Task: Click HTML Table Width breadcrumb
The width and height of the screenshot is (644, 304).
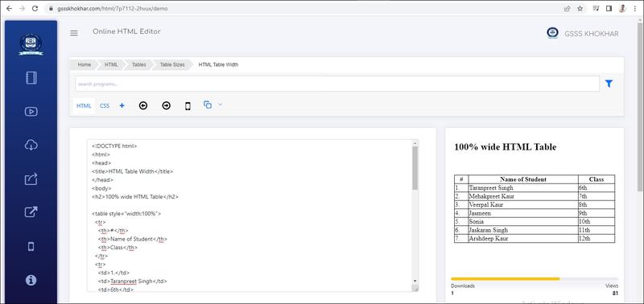Action: (x=218, y=65)
